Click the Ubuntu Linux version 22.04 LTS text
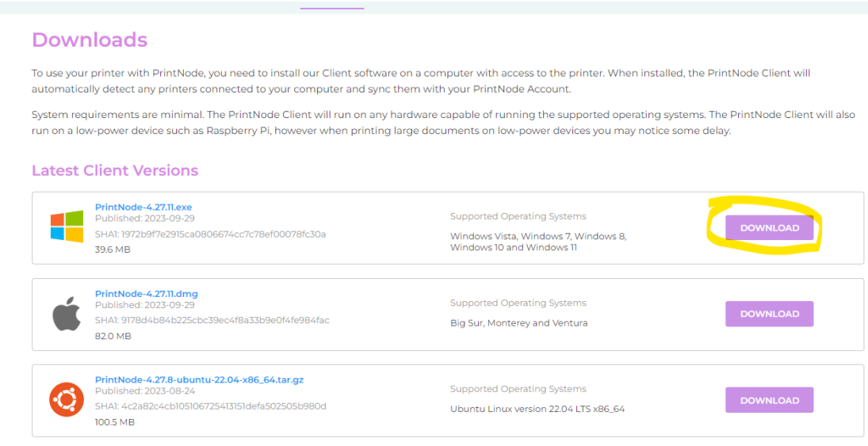The image size is (868, 446). 537,410
